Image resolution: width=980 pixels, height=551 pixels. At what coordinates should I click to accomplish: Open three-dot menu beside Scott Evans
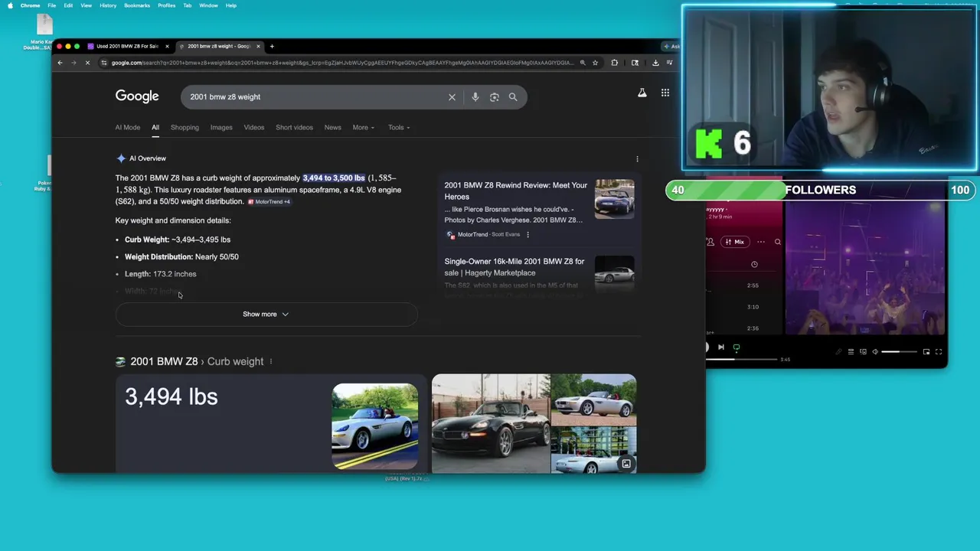[x=528, y=234]
